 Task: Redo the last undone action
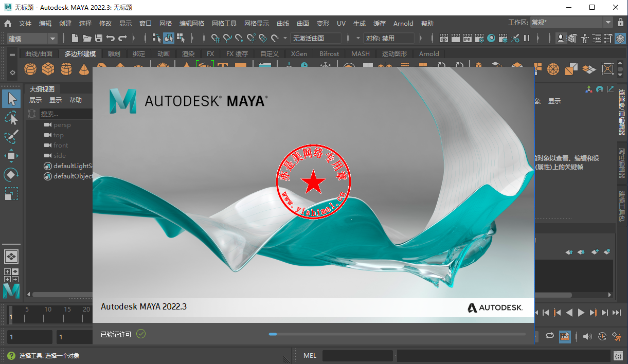click(x=122, y=38)
